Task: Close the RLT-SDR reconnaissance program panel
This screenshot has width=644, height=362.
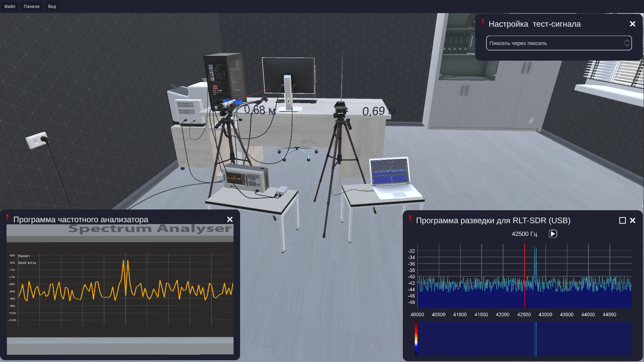Action: click(x=632, y=220)
